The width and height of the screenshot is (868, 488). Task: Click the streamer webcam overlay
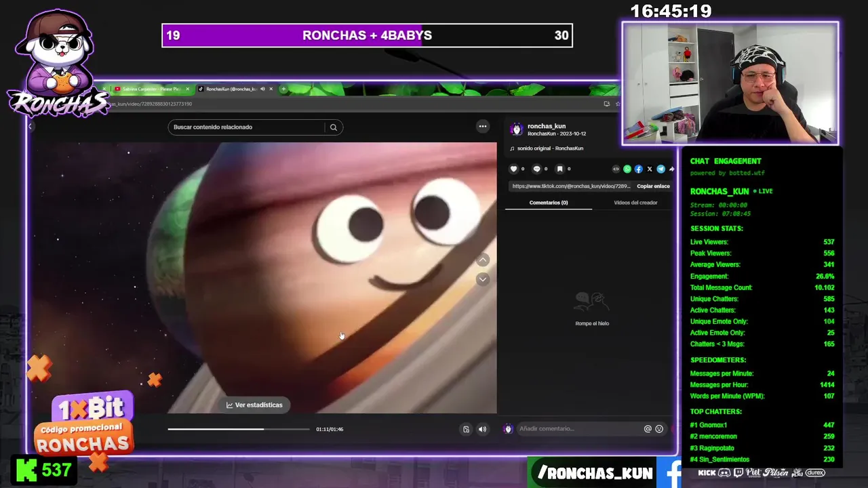730,83
